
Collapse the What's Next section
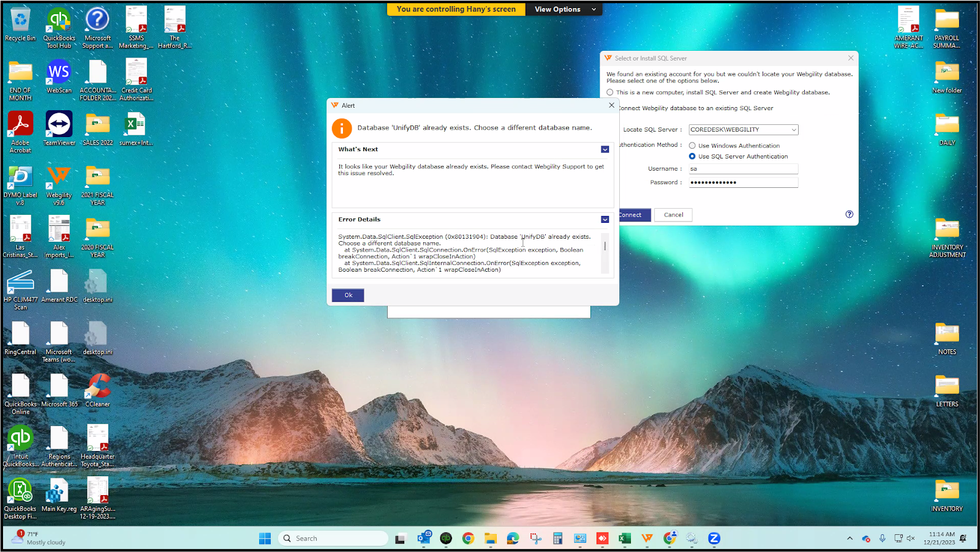(605, 149)
